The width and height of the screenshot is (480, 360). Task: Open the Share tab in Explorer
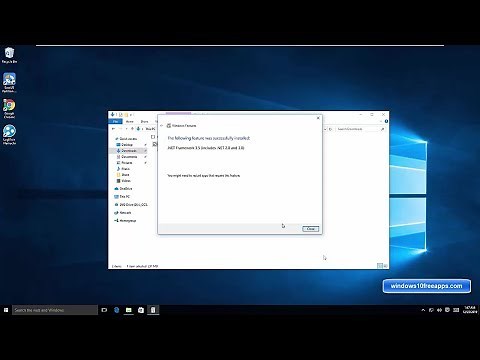144,121
